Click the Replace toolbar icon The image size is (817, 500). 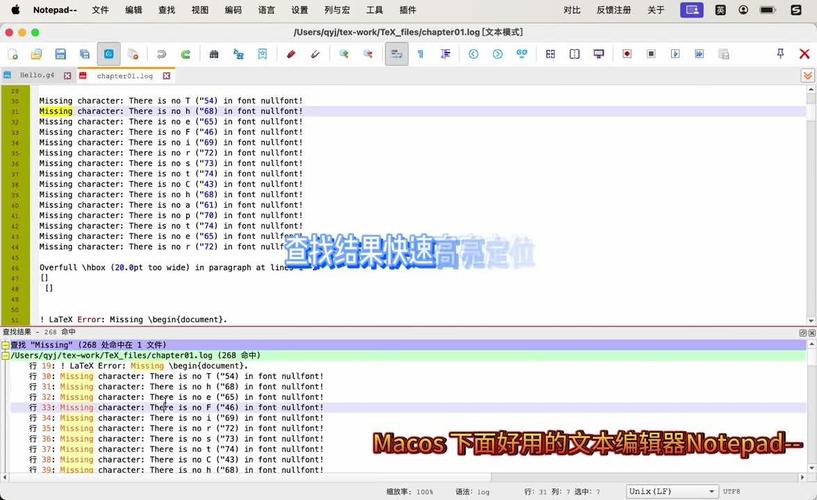coord(238,54)
